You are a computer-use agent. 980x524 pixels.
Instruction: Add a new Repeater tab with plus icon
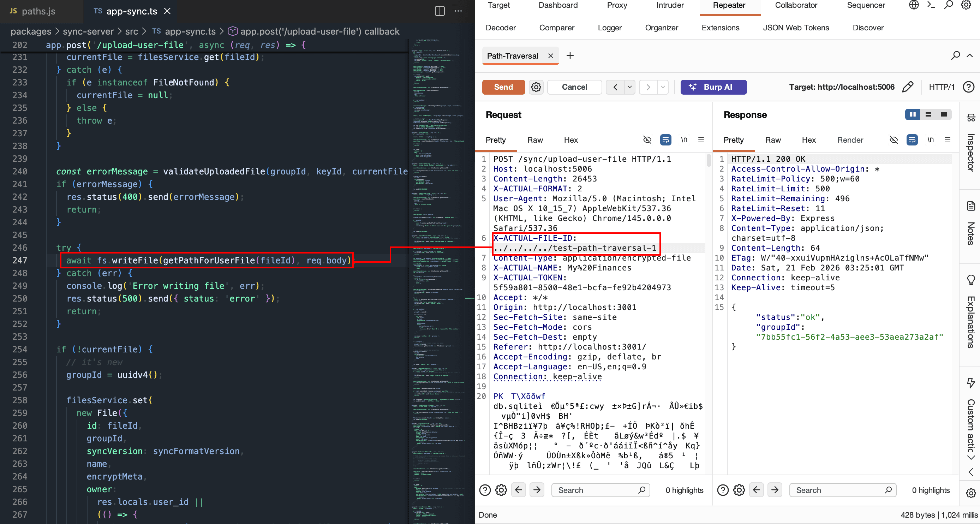pos(570,56)
